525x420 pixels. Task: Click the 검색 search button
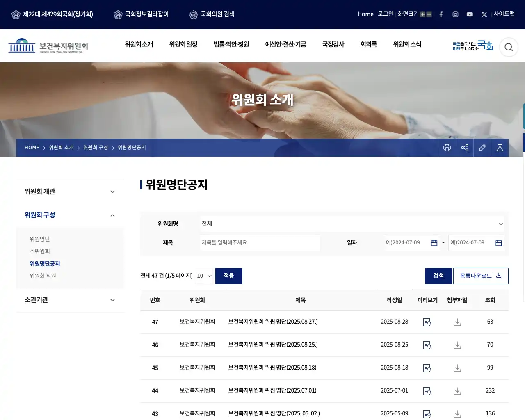click(438, 276)
